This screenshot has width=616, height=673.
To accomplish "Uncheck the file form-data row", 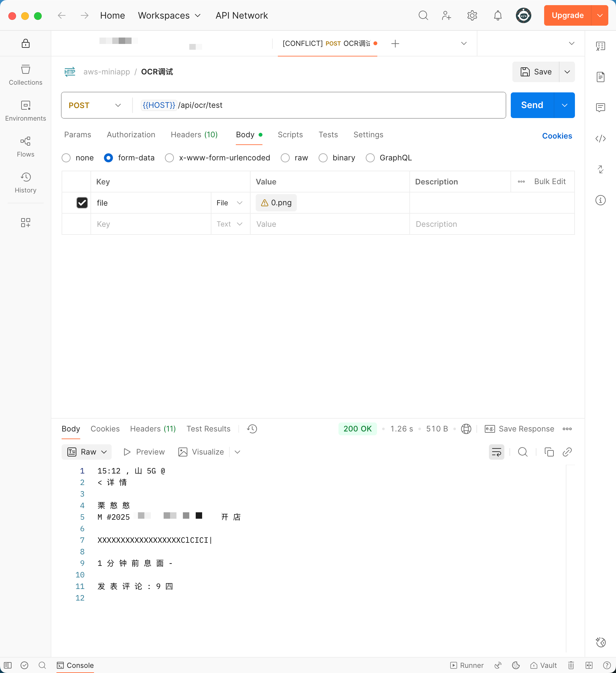I will pyautogui.click(x=82, y=203).
